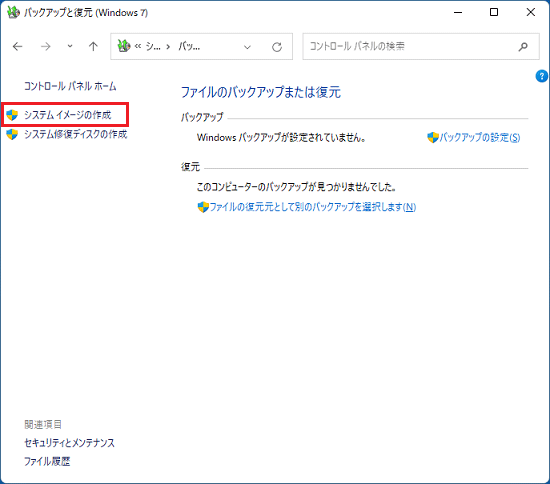Screen dimensions: 550x484
Task: Click the 復元 section label
Action: point(190,167)
